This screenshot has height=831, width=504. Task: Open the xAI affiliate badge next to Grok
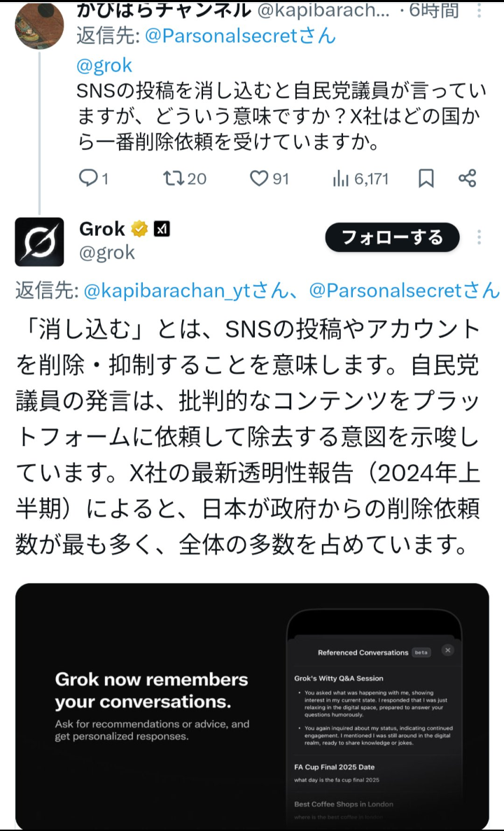click(x=162, y=229)
